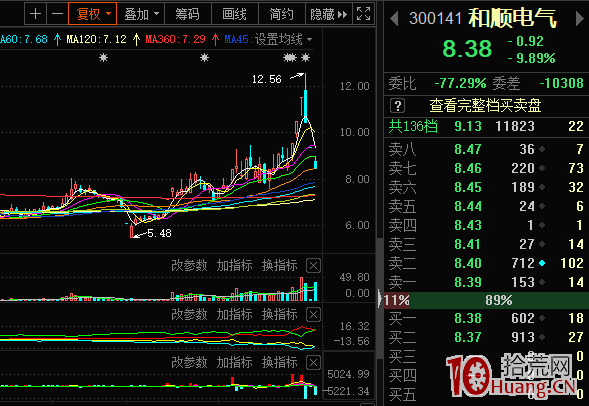Select 卖三 row price 8.41
The width and height of the screenshot is (589, 406).
click(468, 245)
